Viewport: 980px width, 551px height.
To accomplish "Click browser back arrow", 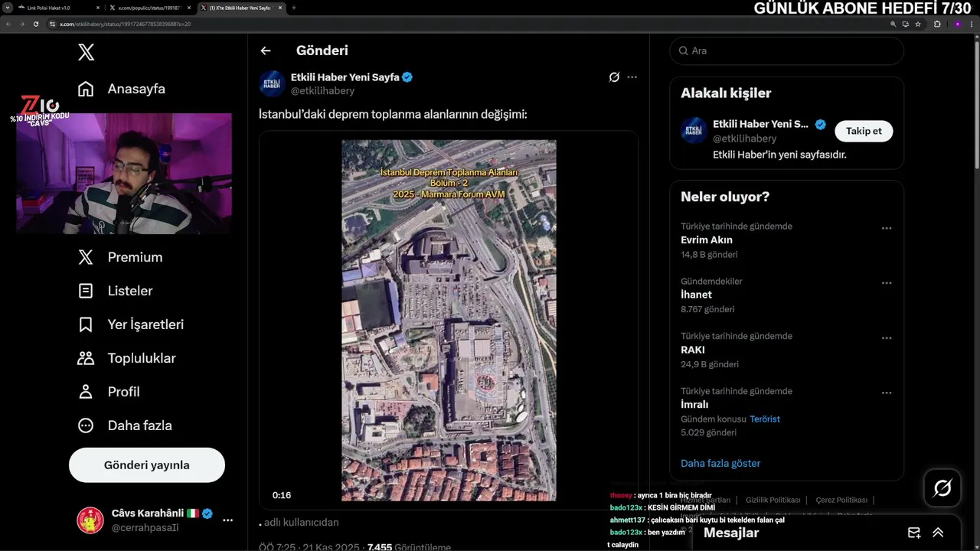I will (x=8, y=24).
